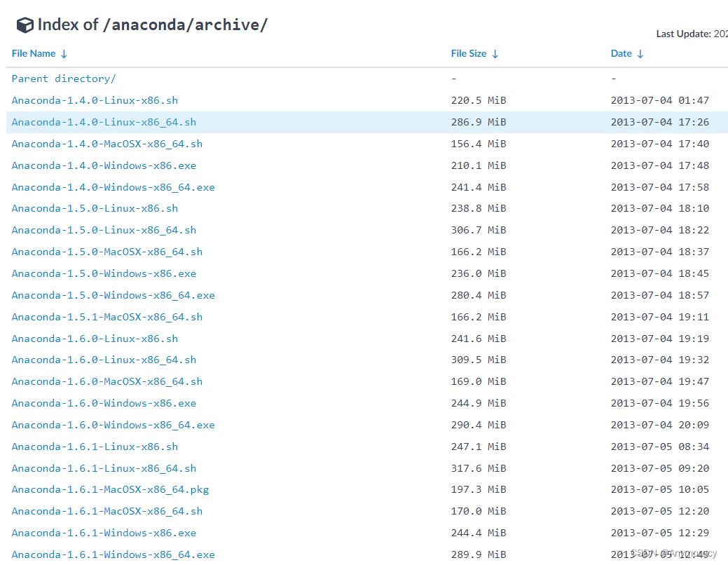This screenshot has height=565, width=728.
Task: Select the 241.4 MiB file size
Action: [479, 187]
